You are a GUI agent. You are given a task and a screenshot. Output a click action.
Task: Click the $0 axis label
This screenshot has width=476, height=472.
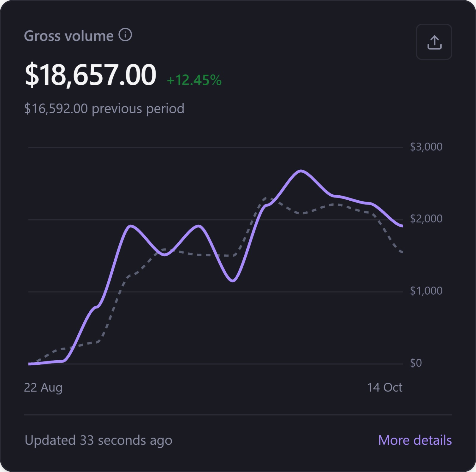pos(416,363)
